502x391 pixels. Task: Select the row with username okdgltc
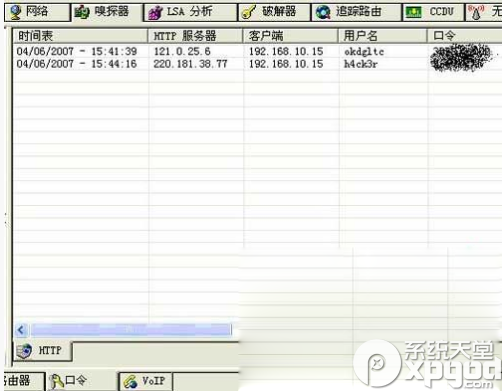257,51
